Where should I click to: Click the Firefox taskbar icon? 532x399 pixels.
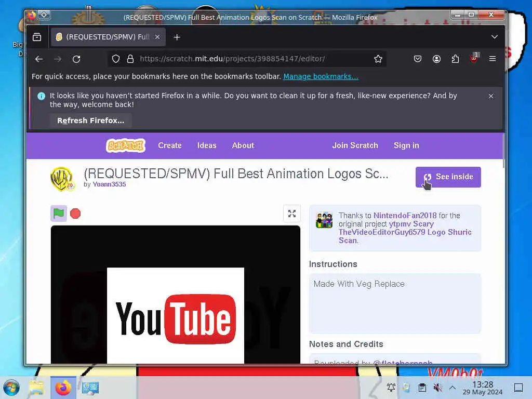tap(63, 388)
